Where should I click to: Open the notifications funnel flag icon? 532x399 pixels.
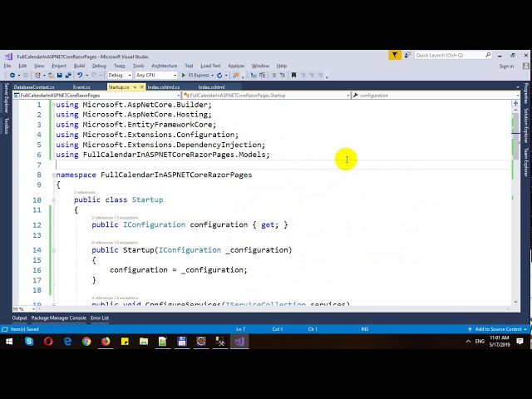[395, 55]
